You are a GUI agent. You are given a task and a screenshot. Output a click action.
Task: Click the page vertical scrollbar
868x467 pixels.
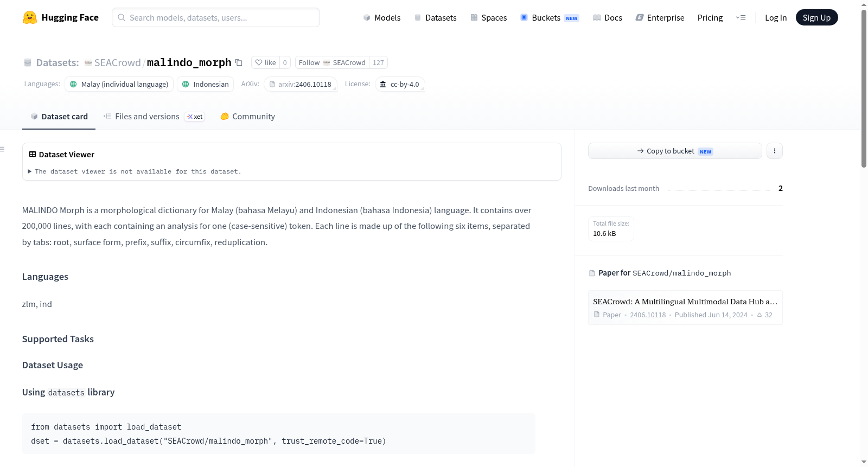point(864,88)
